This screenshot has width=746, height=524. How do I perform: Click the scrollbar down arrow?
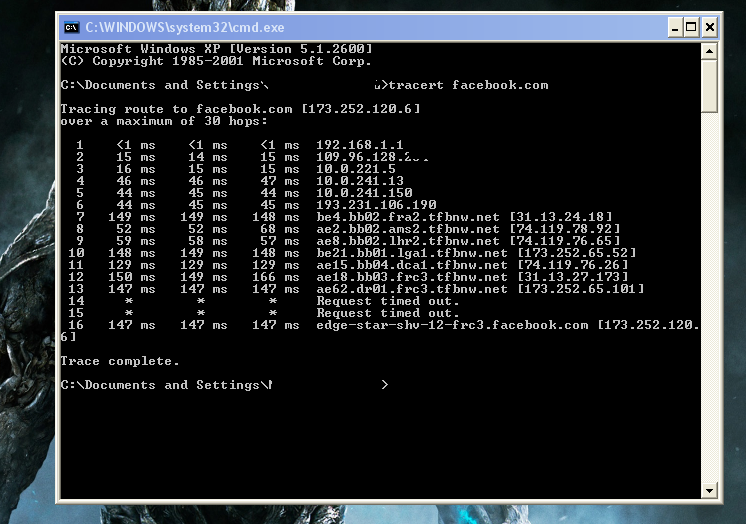(709, 490)
